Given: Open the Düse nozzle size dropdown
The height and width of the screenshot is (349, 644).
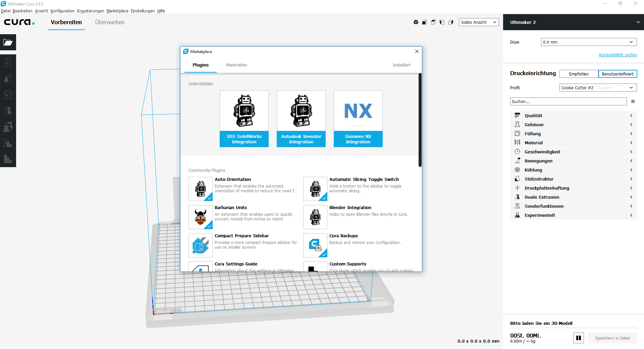Looking at the screenshot, I should coord(588,42).
